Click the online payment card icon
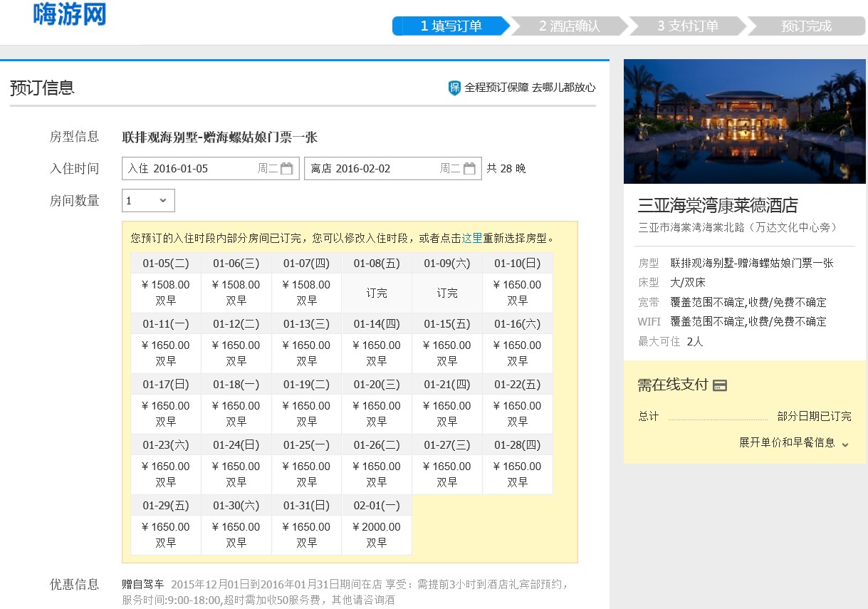 pos(720,385)
